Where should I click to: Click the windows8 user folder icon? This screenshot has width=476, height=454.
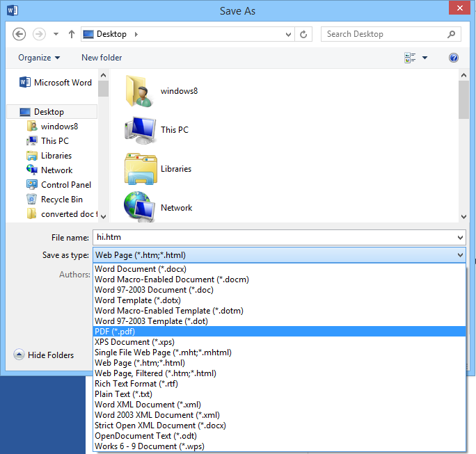[x=141, y=91]
